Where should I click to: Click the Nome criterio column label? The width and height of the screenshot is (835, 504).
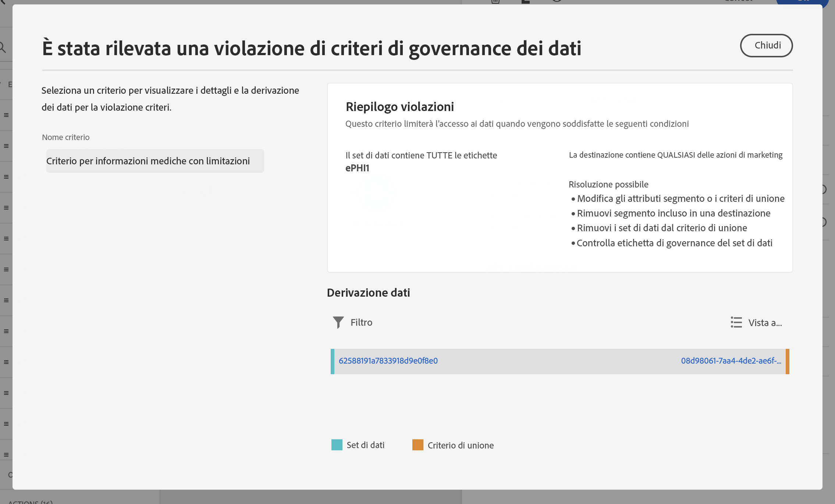(65, 137)
